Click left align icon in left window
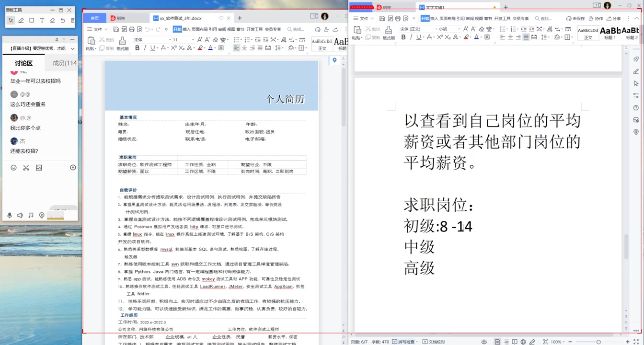Viewport: 644px width, 345px height. [x=237, y=48]
